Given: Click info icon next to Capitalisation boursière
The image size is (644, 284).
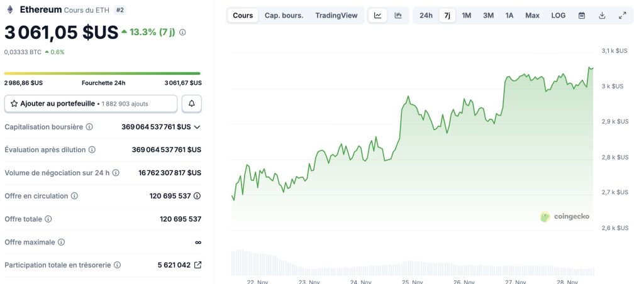Looking at the screenshot, I should click(x=89, y=127).
